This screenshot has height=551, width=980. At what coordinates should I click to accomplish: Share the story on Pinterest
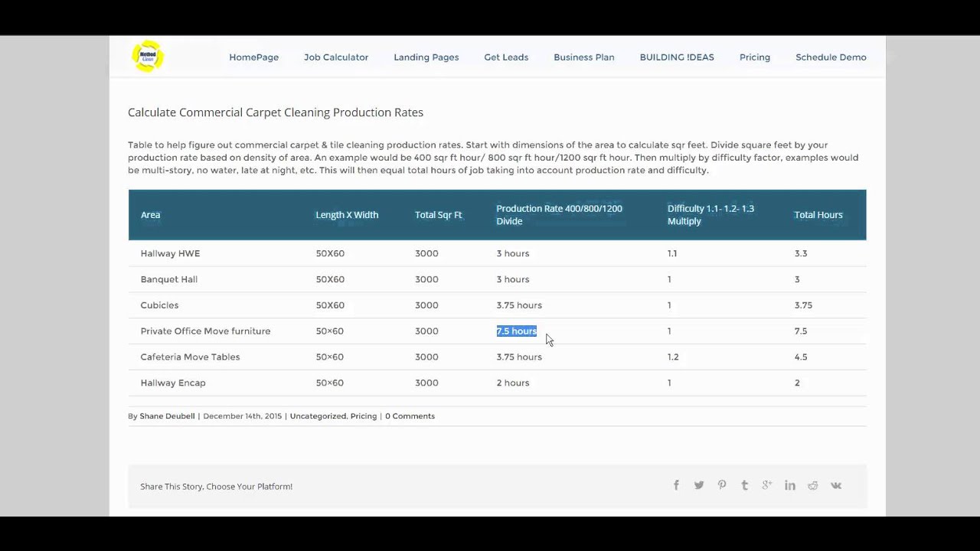[722, 485]
